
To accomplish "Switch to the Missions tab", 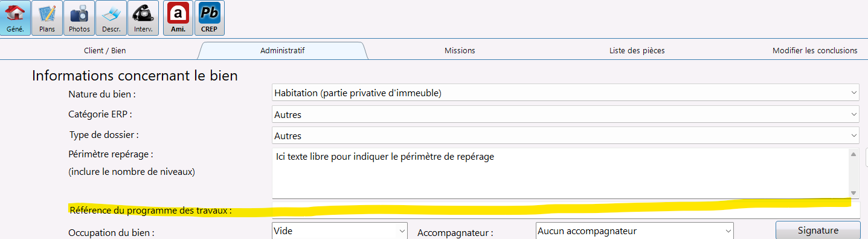I will point(460,51).
